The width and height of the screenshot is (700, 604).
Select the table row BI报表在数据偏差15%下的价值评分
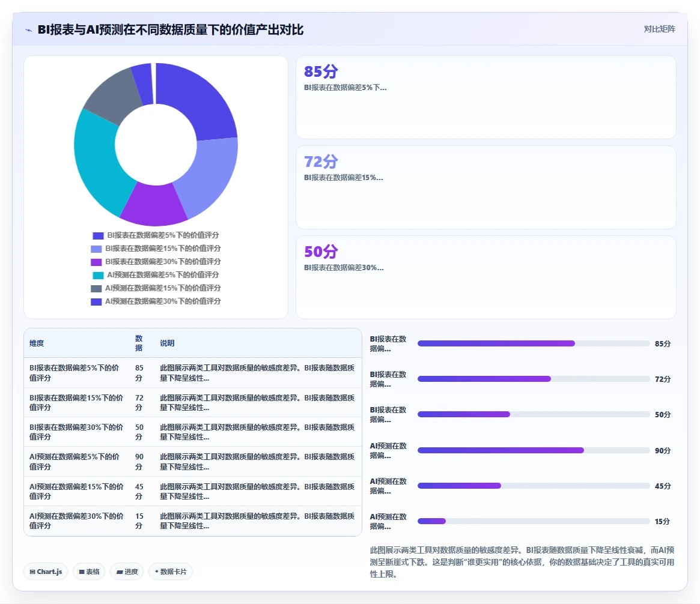click(193, 402)
